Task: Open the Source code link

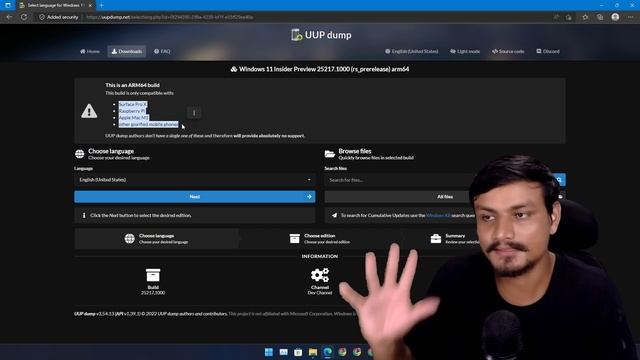Action: 508,51
